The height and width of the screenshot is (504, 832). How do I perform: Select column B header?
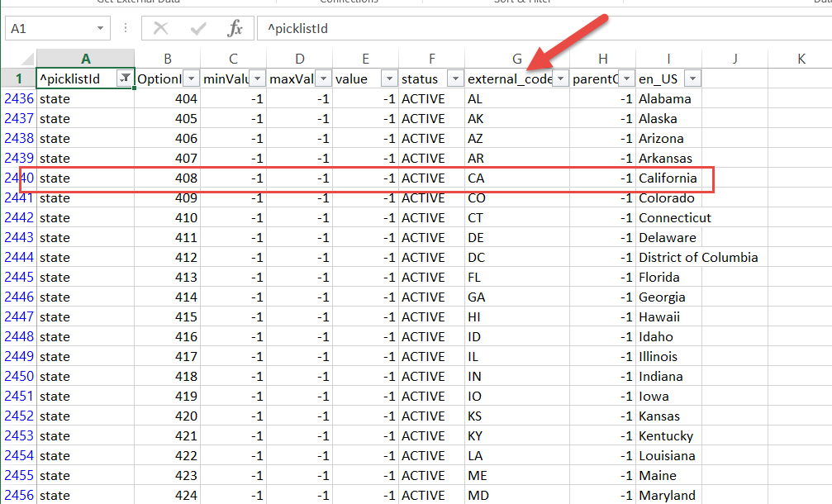click(x=168, y=59)
